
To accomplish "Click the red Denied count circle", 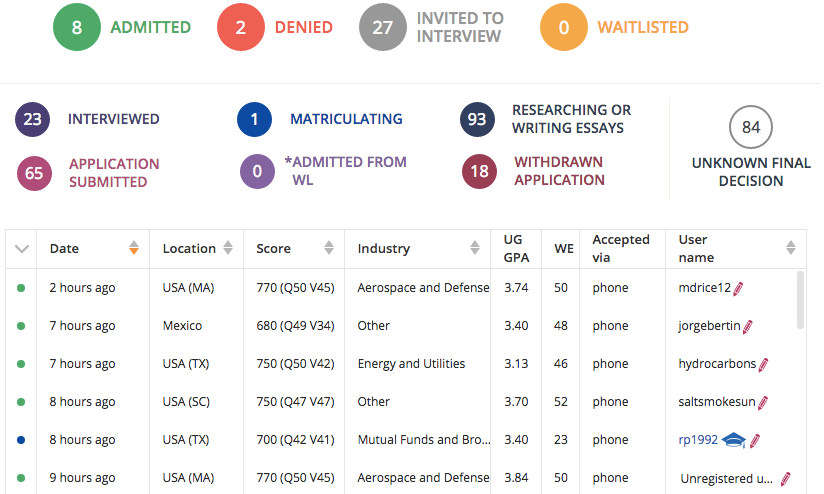I will click(241, 27).
